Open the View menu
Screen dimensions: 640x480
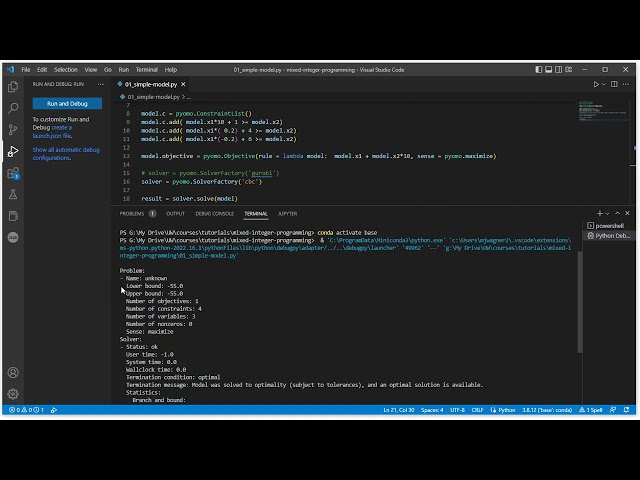[91, 70]
